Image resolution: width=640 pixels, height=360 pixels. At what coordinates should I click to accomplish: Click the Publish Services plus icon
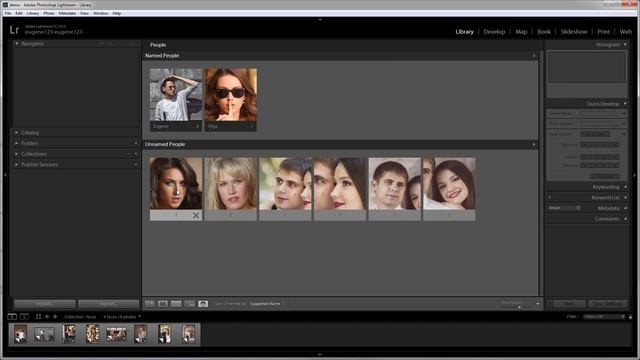pos(136,164)
